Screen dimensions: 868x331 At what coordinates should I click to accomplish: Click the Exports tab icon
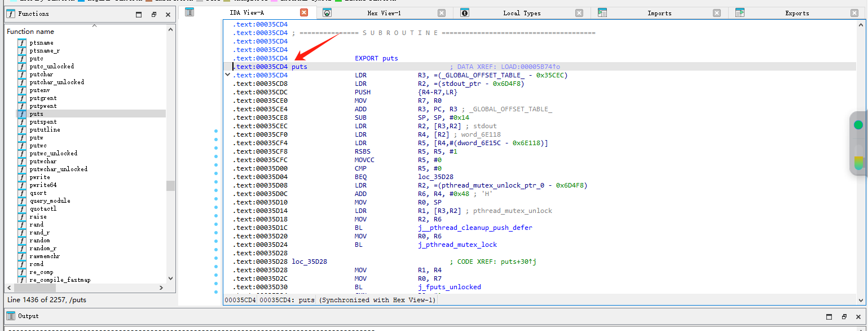pyautogui.click(x=740, y=12)
